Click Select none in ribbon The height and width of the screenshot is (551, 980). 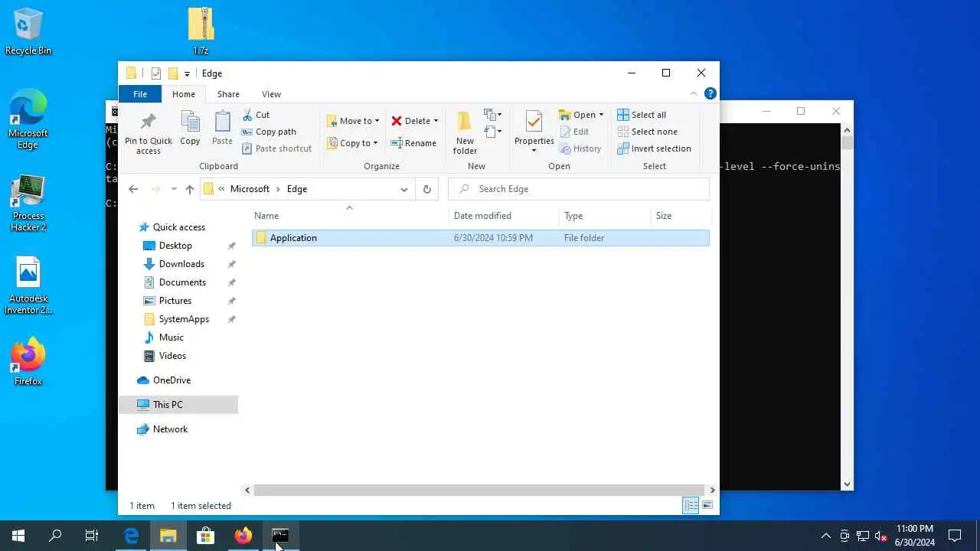tap(648, 132)
